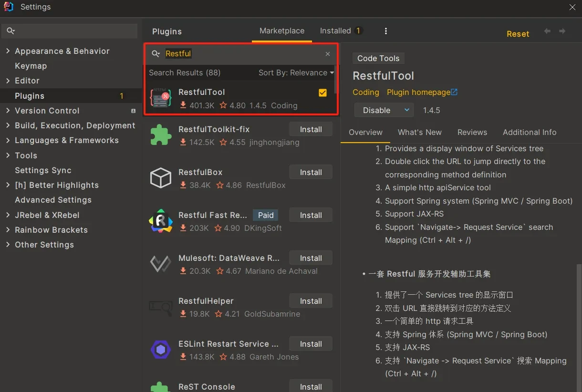The width and height of the screenshot is (582, 392).
Task: Disable the RestfulTool plugin
Action: (x=377, y=110)
